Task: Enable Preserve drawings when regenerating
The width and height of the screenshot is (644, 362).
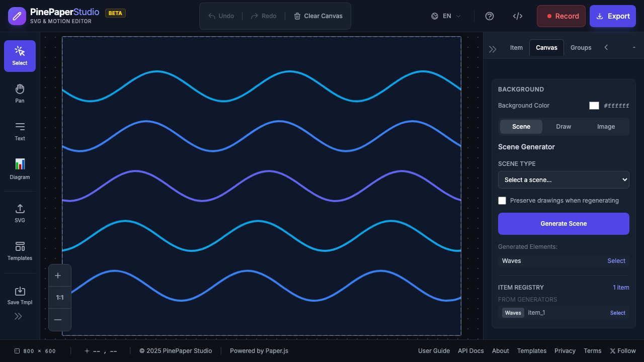Action: click(x=502, y=200)
